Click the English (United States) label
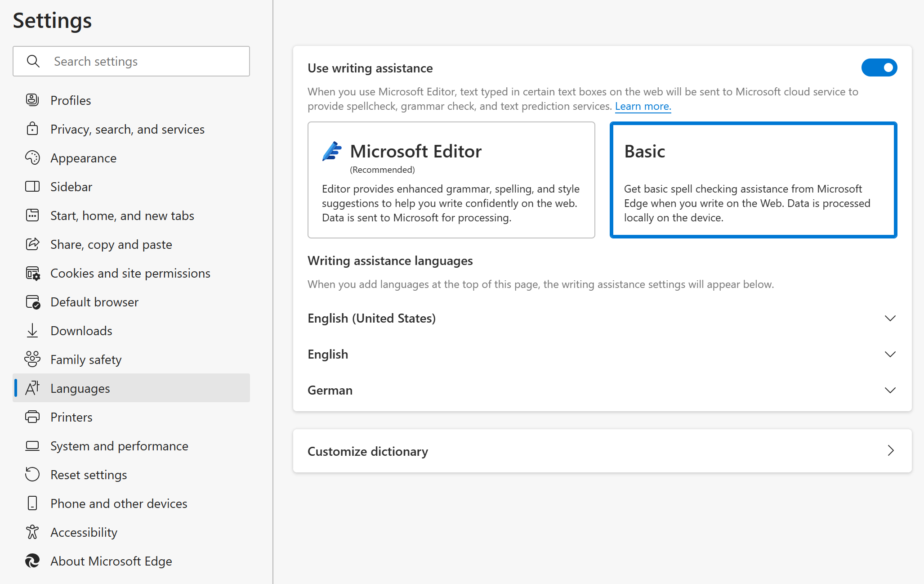The height and width of the screenshot is (584, 924). [x=371, y=318]
